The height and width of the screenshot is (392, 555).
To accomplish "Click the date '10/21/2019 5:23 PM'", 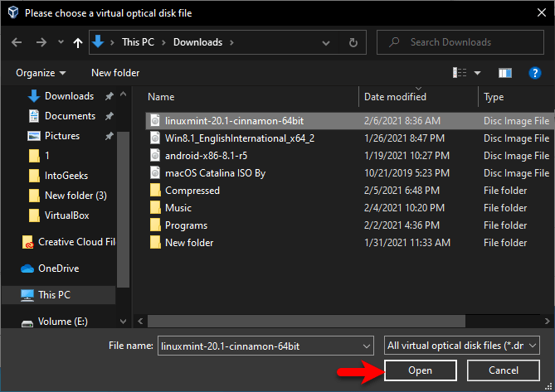I will coord(407,173).
